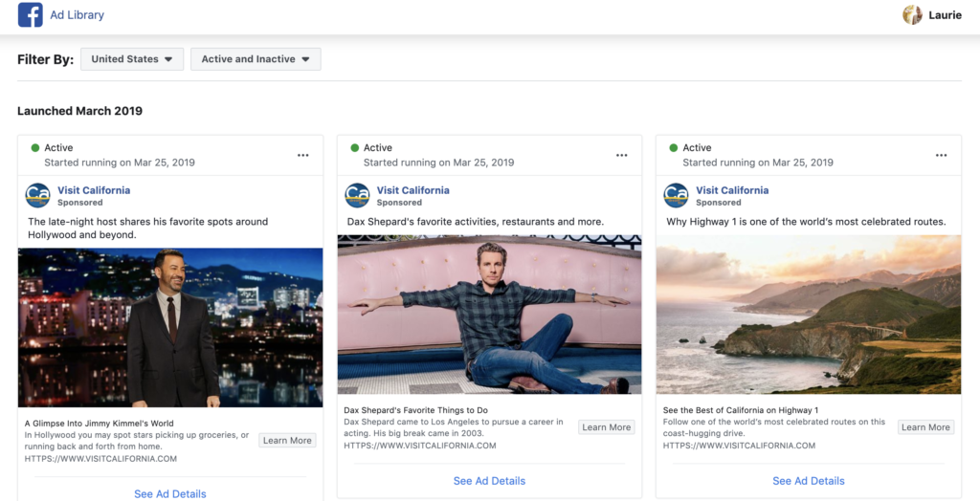Click 'Started running' date on Kimmel ad
This screenshot has width=980, height=501.
click(120, 163)
